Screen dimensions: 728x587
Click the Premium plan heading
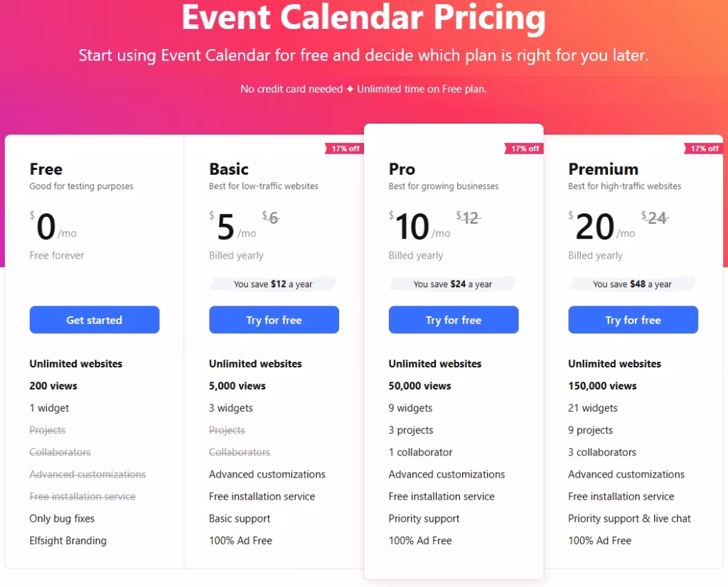(x=603, y=169)
